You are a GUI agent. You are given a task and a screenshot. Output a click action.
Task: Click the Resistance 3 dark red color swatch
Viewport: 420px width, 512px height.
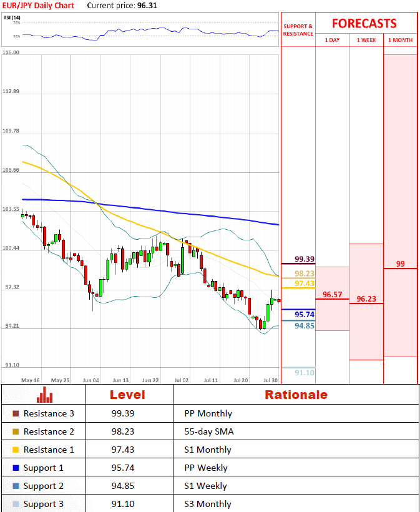click(x=16, y=413)
